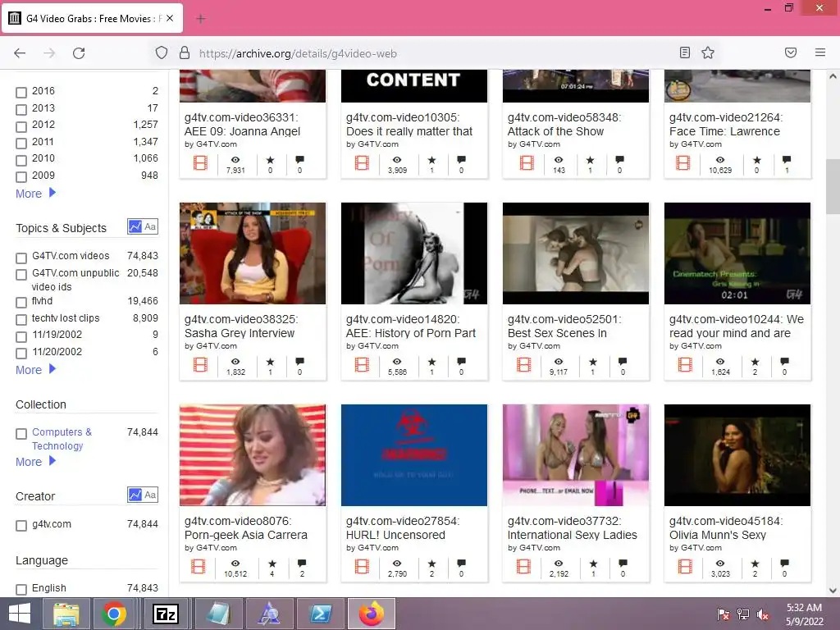Click views eye icon under Attack of the Show
Screen dimensions: 840x630
(x=559, y=160)
